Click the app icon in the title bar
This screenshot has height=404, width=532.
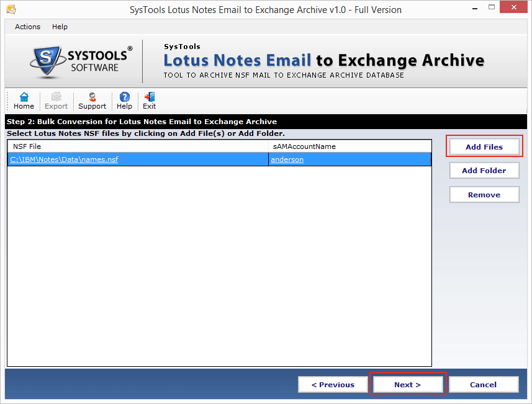(11, 9)
